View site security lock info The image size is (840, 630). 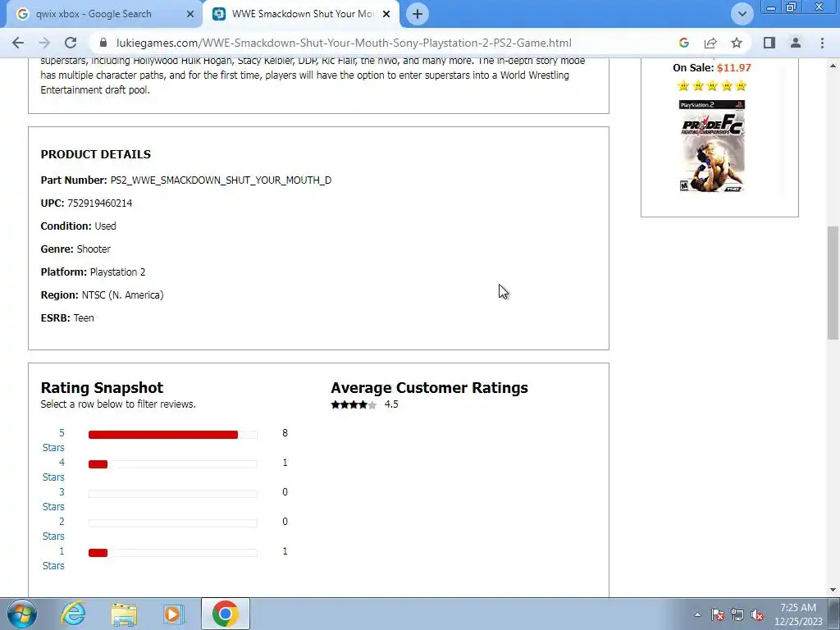pyautogui.click(x=104, y=43)
